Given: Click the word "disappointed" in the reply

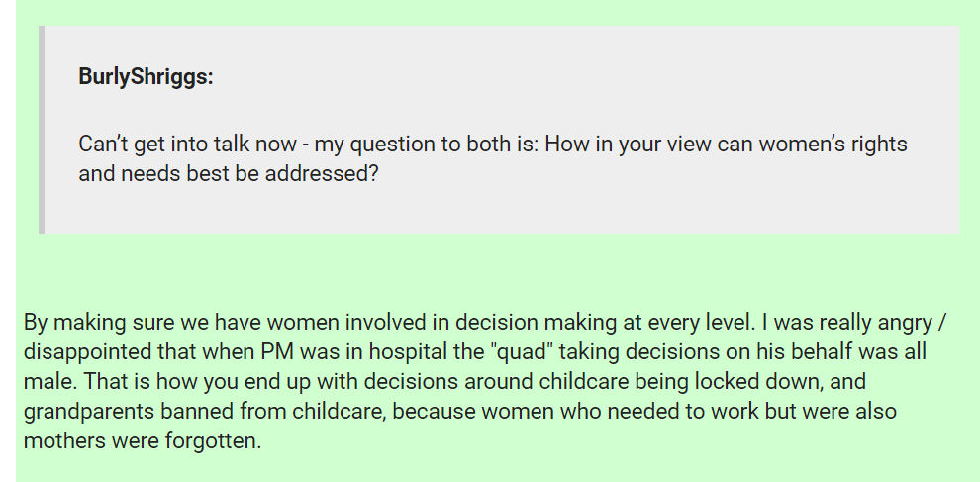Looking at the screenshot, I should click(x=84, y=352).
